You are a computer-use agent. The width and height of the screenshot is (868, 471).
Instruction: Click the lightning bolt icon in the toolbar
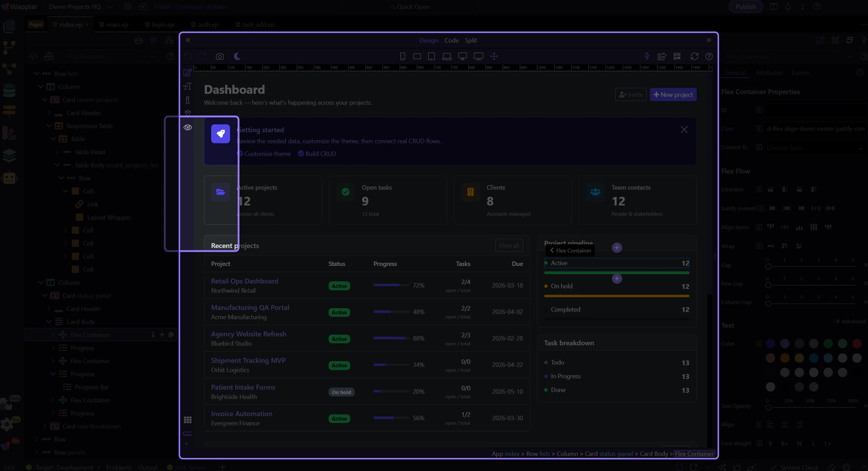pos(646,57)
